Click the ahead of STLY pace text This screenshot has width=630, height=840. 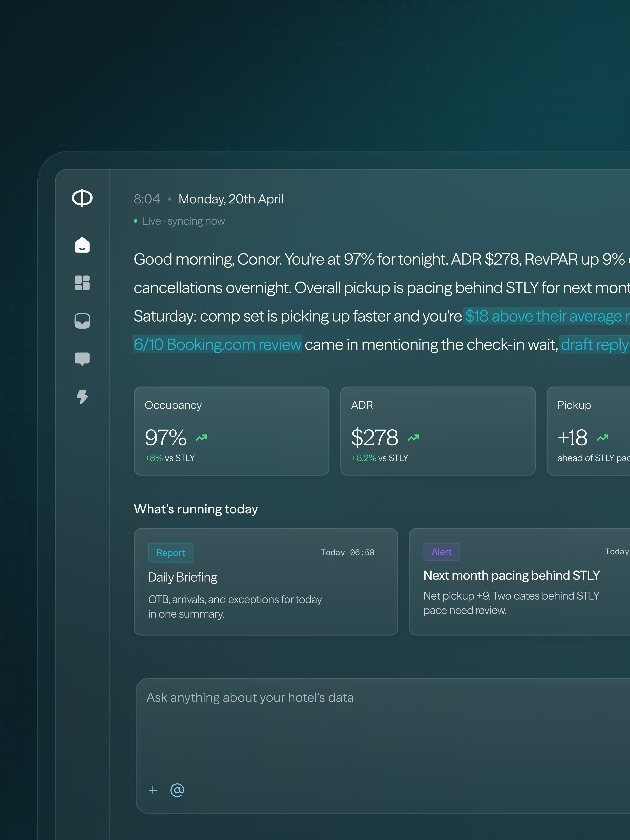pos(593,458)
